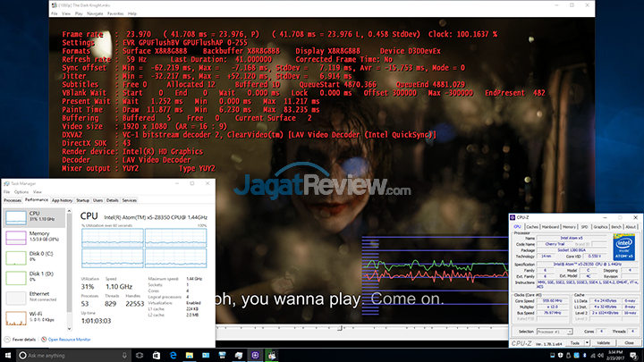Collapse Task Manager with Fewer details
This screenshot has height=362, width=644.
click(x=21, y=340)
